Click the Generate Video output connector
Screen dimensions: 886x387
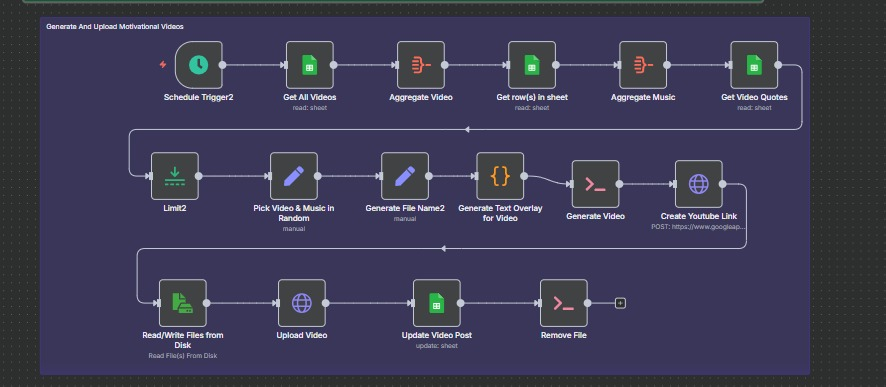619,184
